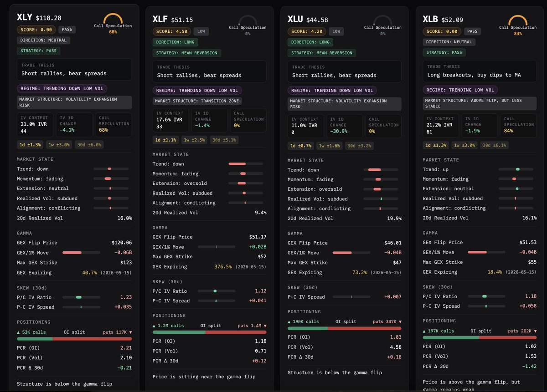547x392 pixels.
Task: Click XLF Trend: down indicator bar
Action: click(246, 164)
